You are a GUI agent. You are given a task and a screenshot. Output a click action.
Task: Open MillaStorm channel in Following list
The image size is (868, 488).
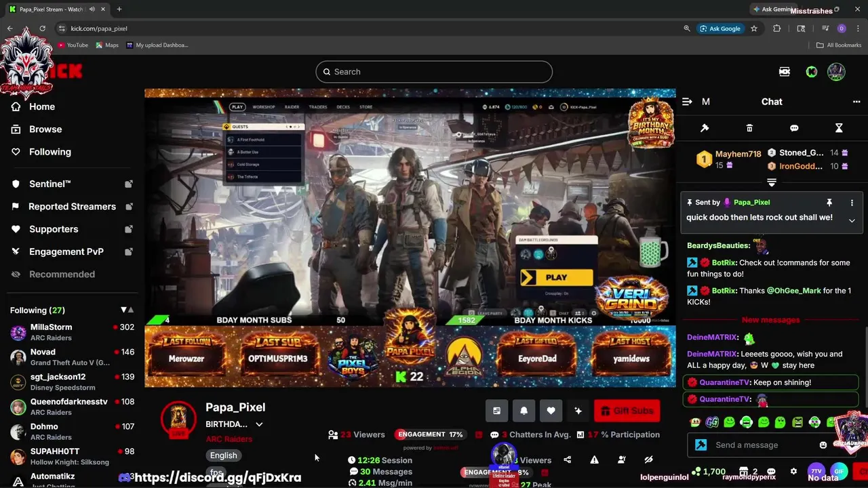click(72, 332)
